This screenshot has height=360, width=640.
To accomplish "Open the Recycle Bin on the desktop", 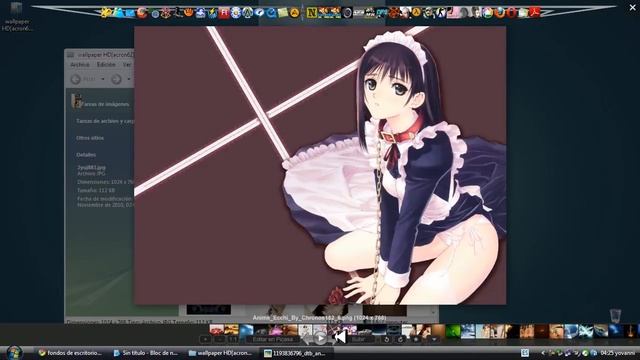I will click(x=615, y=316).
